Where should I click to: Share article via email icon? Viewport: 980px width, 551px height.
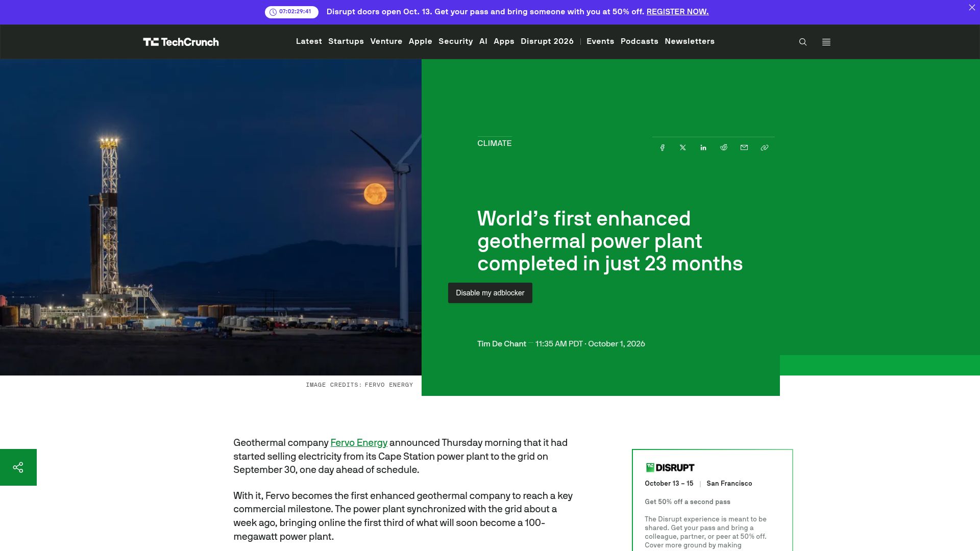(x=744, y=147)
